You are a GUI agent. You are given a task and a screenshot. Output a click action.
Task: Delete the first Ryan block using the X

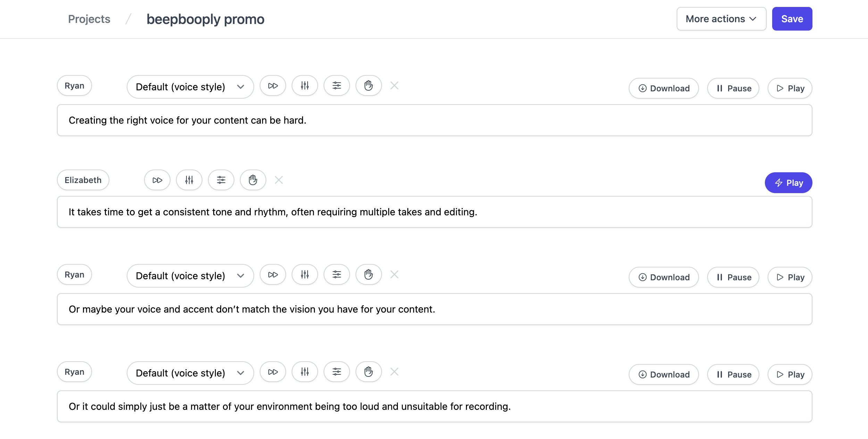click(x=394, y=85)
